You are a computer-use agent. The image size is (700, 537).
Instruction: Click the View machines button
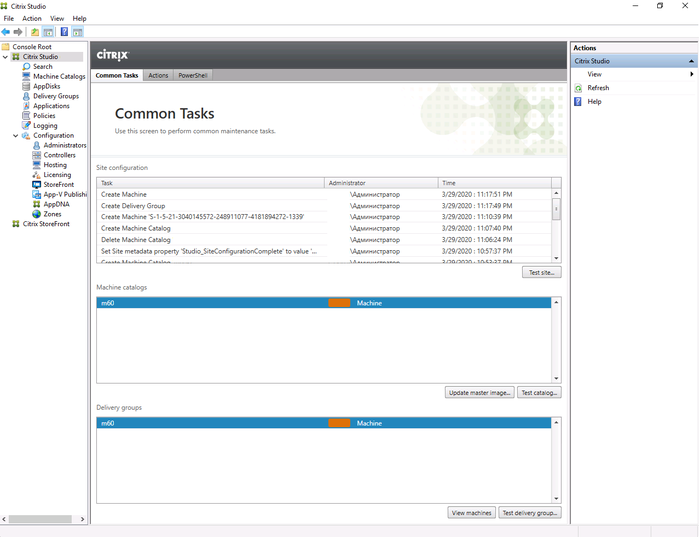(x=471, y=513)
